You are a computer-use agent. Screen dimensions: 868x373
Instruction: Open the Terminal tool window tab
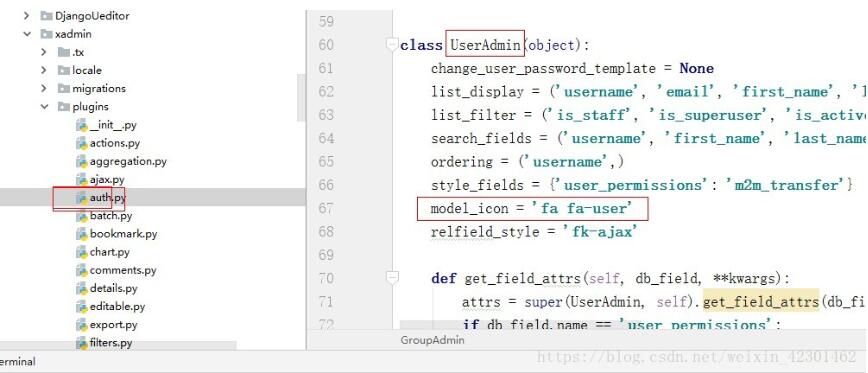17,362
